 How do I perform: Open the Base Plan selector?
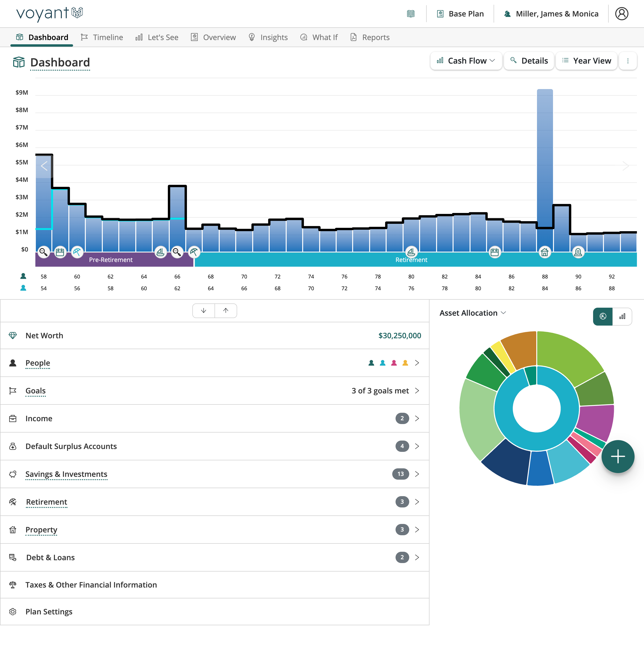point(460,14)
